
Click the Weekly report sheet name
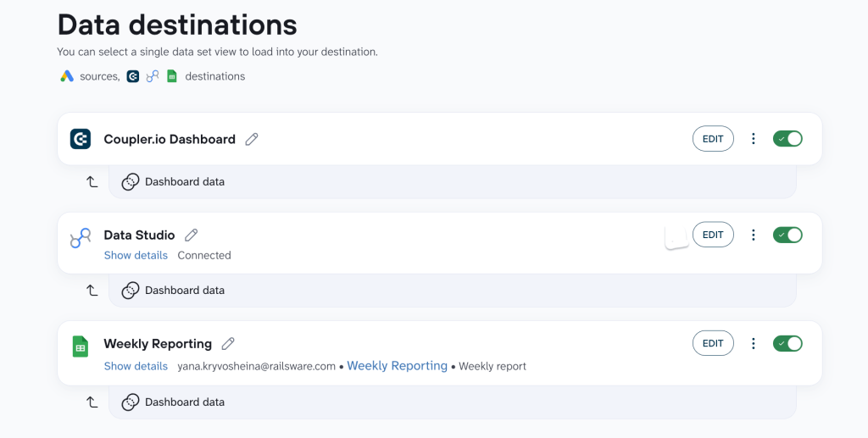tap(492, 366)
